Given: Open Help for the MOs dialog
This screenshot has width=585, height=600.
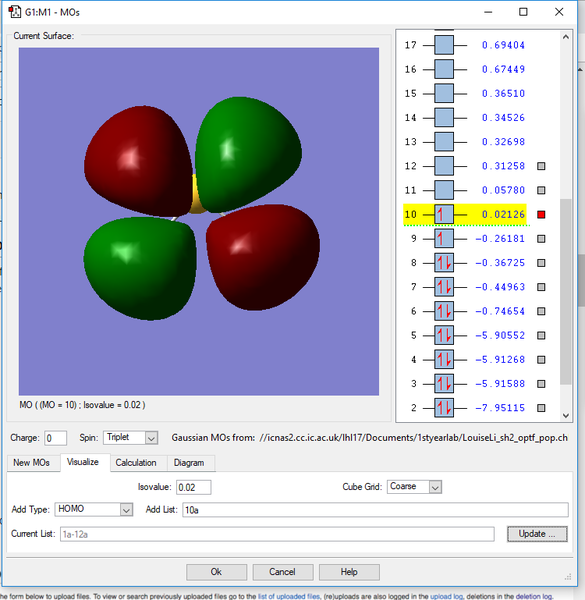Looking at the screenshot, I should 349,572.
